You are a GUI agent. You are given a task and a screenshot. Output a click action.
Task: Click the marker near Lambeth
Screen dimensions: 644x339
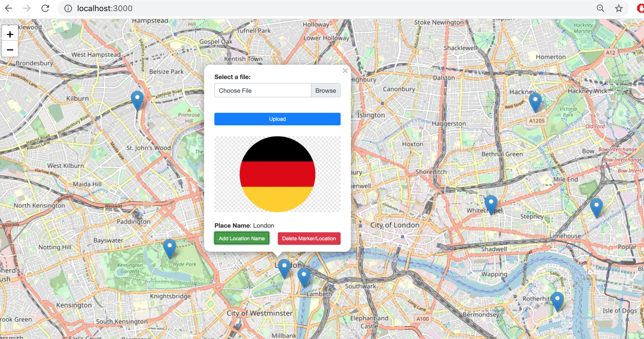[x=304, y=276]
